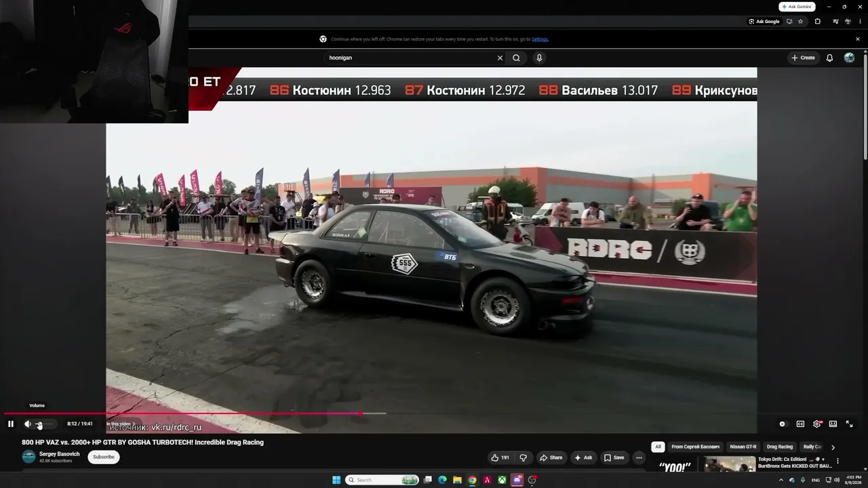Show hidden system tray icons

click(781, 480)
